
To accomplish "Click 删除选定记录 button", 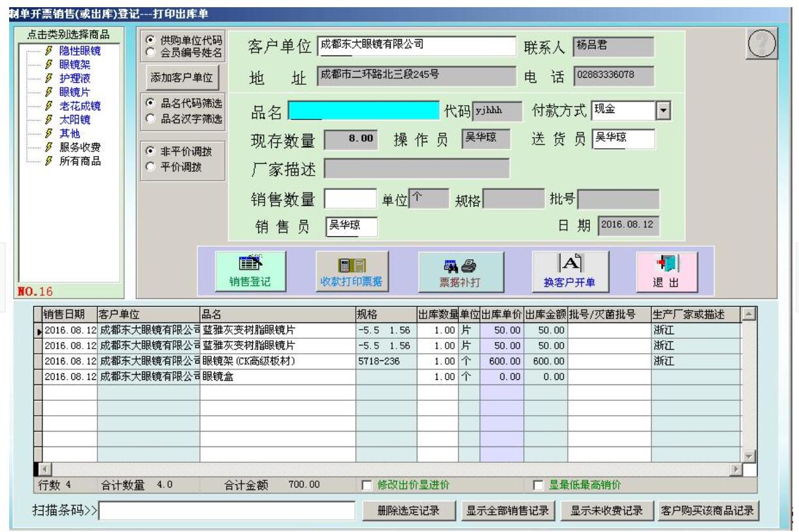I will (x=408, y=510).
